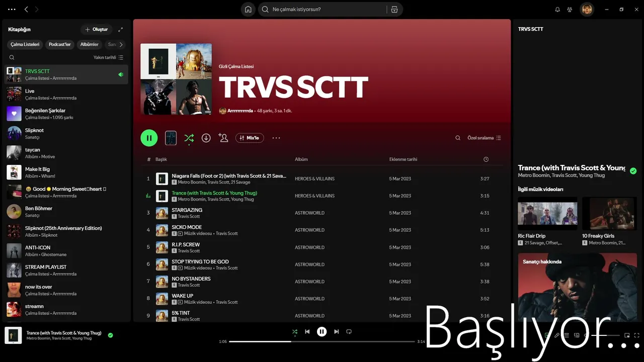Show more library filter chips with chevron

(x=121, y=44)
